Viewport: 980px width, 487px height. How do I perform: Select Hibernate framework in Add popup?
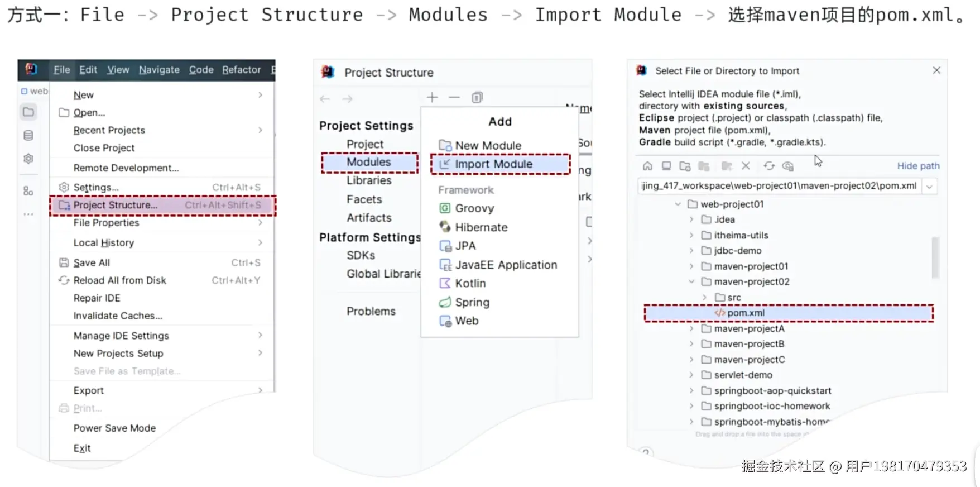[x=499, y=227]
